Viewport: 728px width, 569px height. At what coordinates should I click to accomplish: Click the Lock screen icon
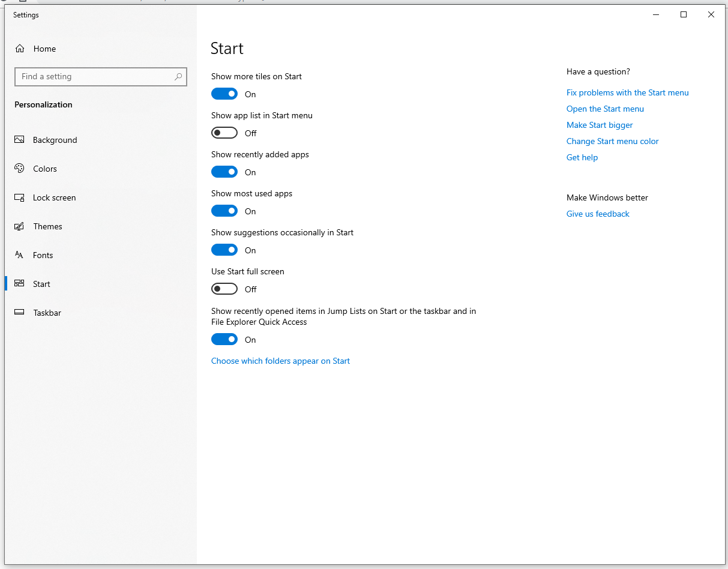tap(19, 197)
